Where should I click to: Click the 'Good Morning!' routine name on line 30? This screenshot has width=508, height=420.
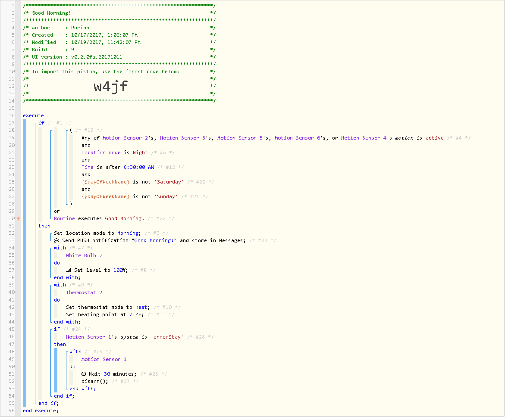(124, 219)
